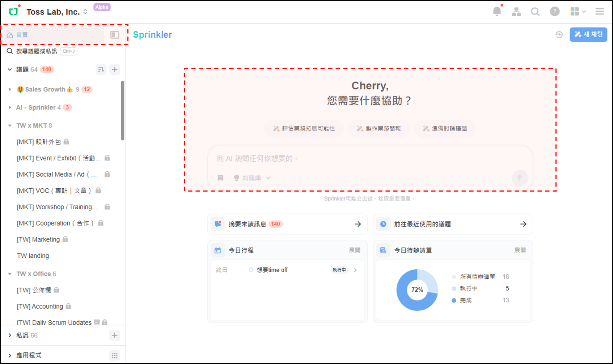The width and height of the screenshot is (613, 364).
Task: Open the hamburger menu
Action: pos(600,12)
